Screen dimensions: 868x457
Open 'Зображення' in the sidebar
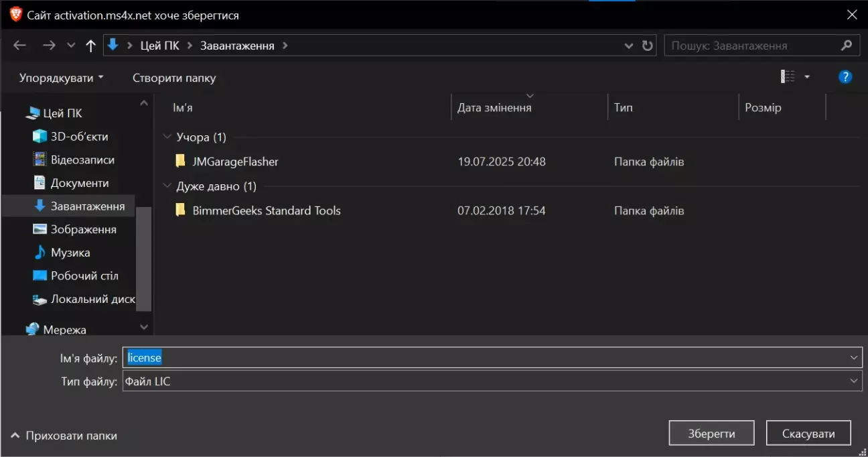(84, 229)
